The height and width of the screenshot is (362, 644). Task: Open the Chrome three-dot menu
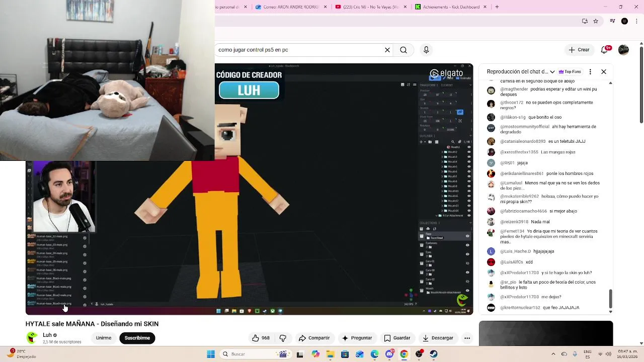[636, 21]
